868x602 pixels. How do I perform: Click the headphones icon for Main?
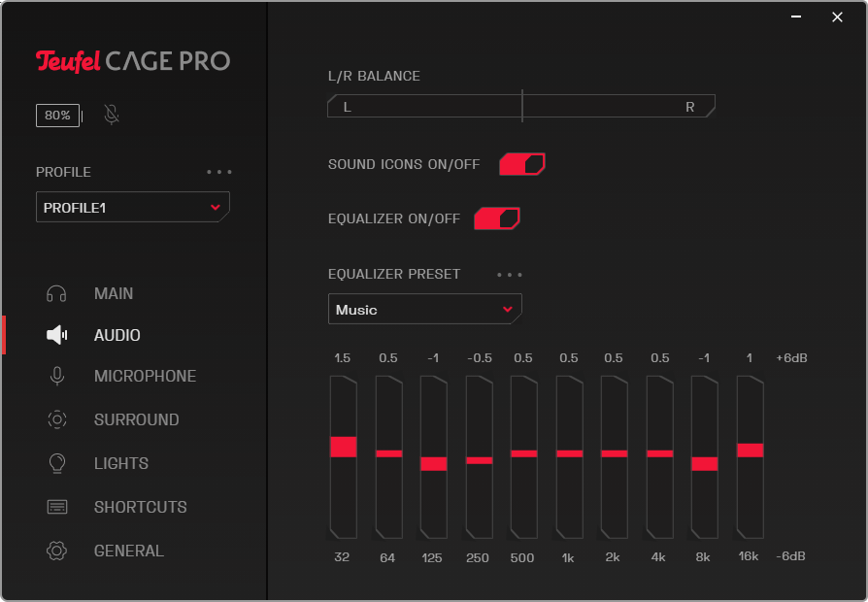[x=56, y=294]
